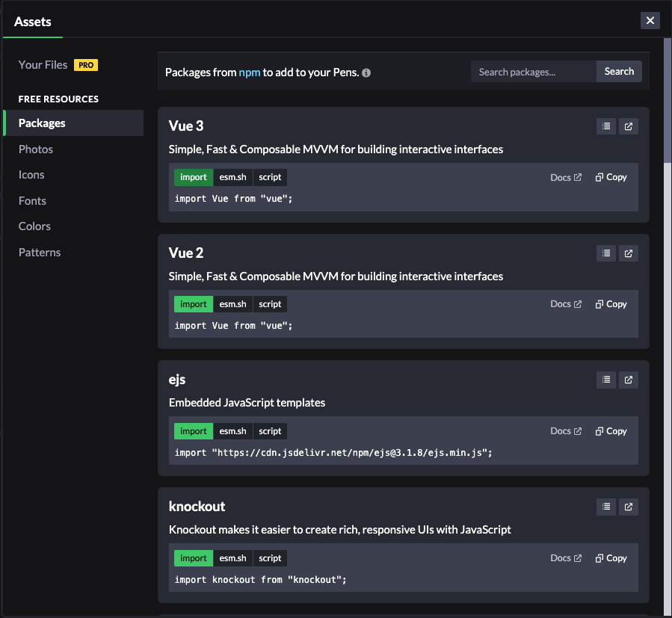Open knockout package details list icon
The width and height of the screenshot is (672, 618).
tap(606, 507)
